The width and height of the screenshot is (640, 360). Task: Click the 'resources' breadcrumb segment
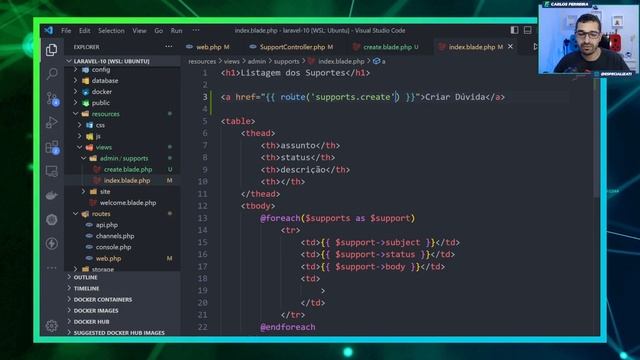pos(202,61)
